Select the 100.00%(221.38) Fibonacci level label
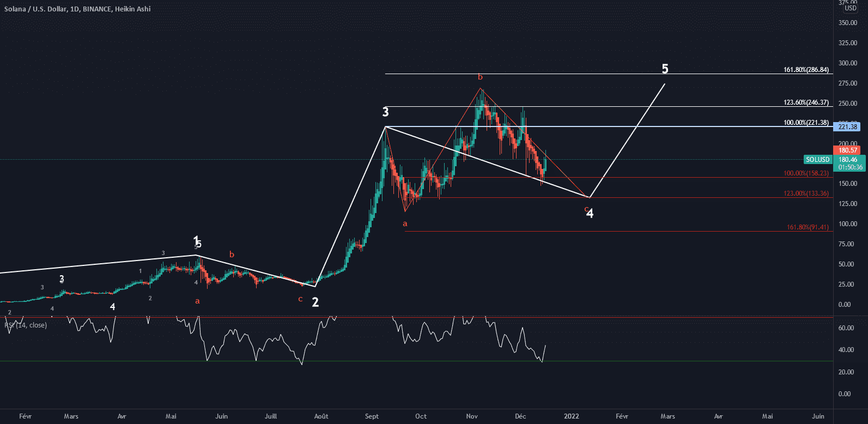This screenshot has width=868, height=424. (806, 123)
